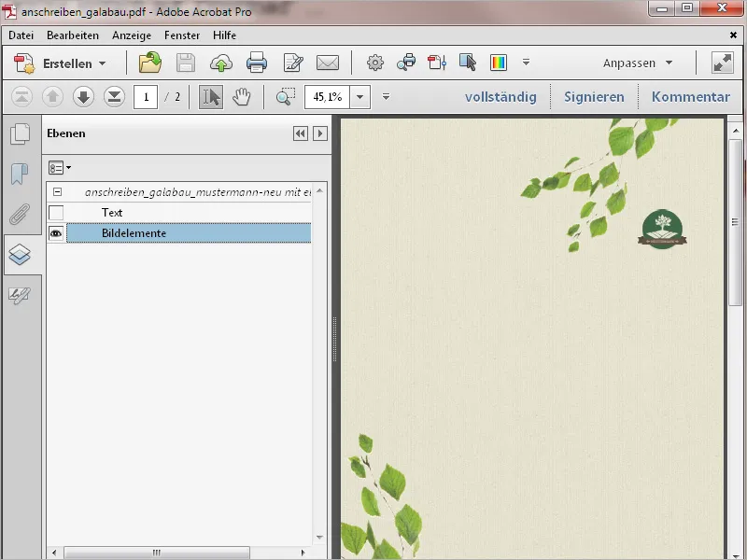Click the print preview magnifier printer icon
747x560 pixels.
pos(406,63)
